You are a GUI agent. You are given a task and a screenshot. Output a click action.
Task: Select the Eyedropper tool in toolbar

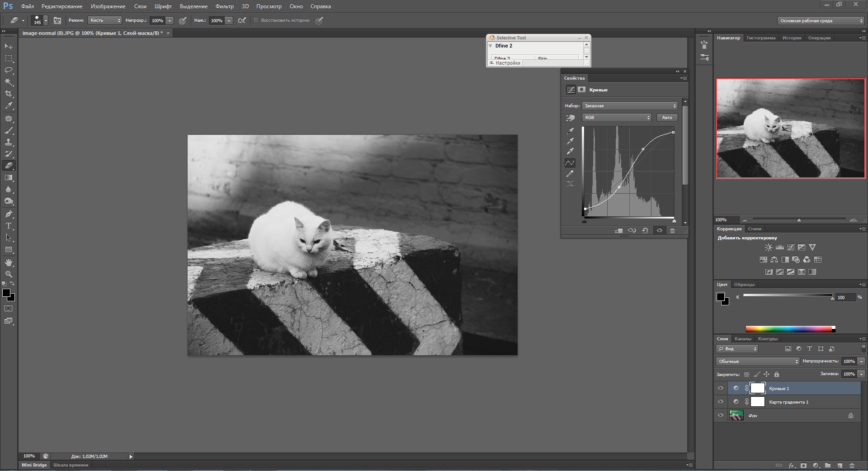click(x=9, y=106)
